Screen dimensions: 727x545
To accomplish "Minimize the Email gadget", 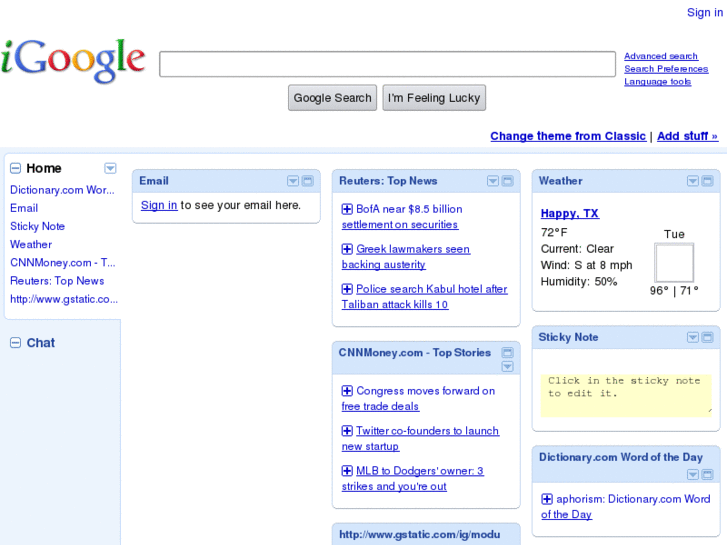I will click(x=308, y=181).
